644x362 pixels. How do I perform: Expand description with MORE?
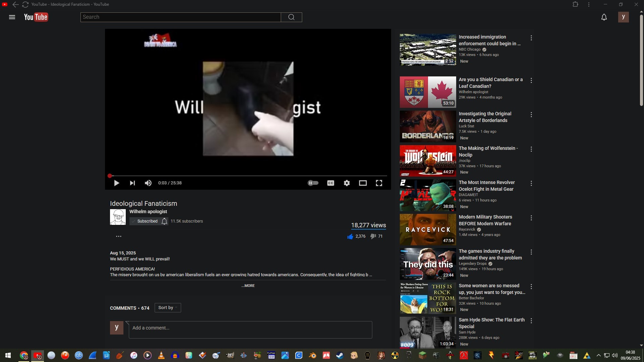point(248,286)
